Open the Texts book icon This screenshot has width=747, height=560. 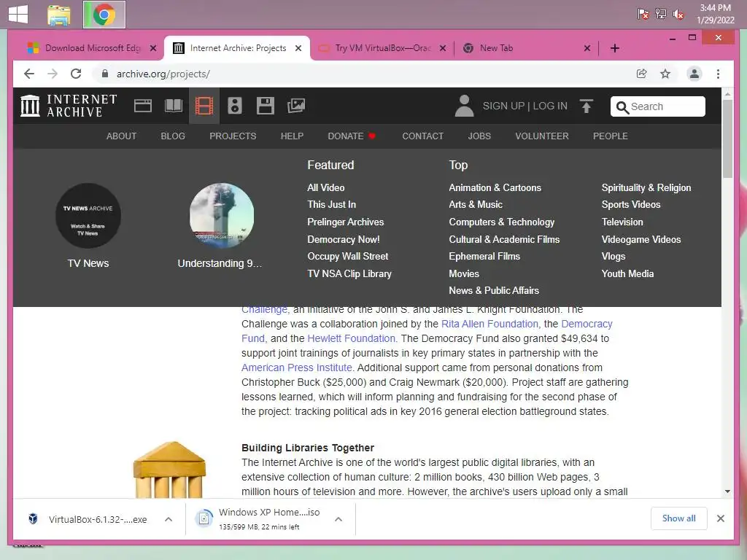(x=174, y=106)
